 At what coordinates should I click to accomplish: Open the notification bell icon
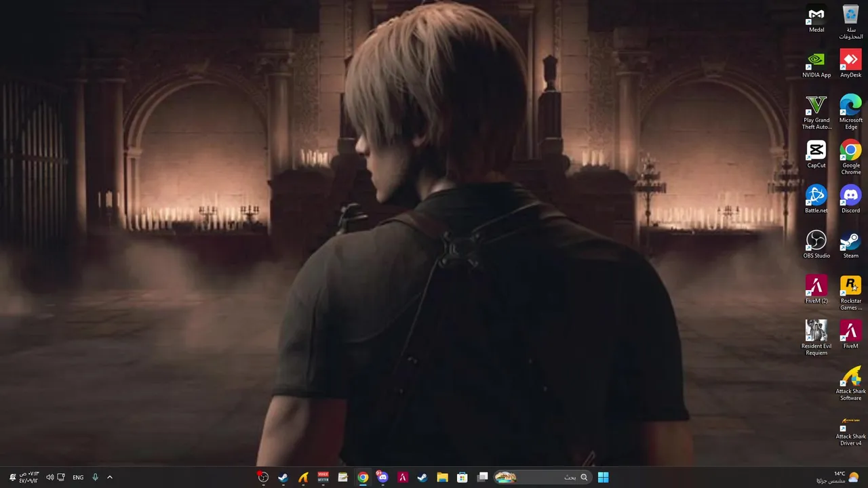[x=12, y=477]
